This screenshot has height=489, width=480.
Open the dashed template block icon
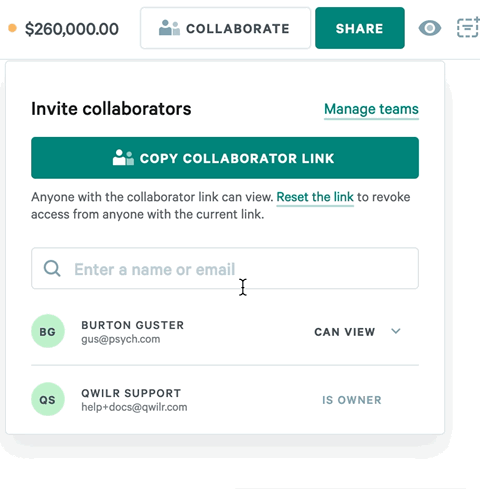[468, 28]
